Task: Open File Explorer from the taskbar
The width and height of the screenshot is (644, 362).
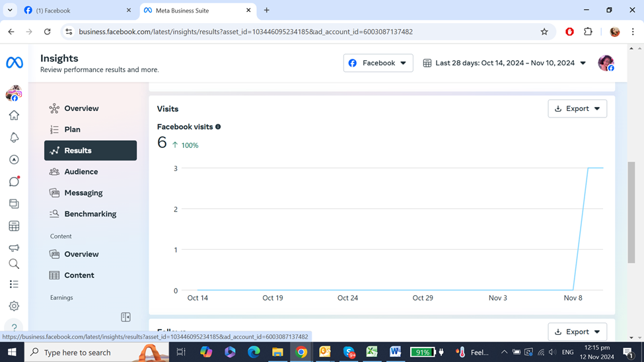Action: pyautogui.click(x=277, y=351)
